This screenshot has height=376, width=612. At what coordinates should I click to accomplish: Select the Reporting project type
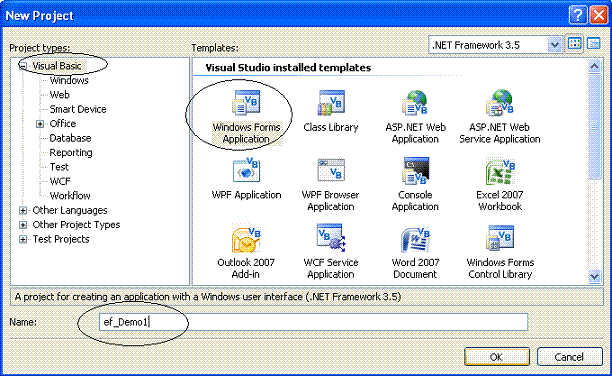click(x=71, y=152)
